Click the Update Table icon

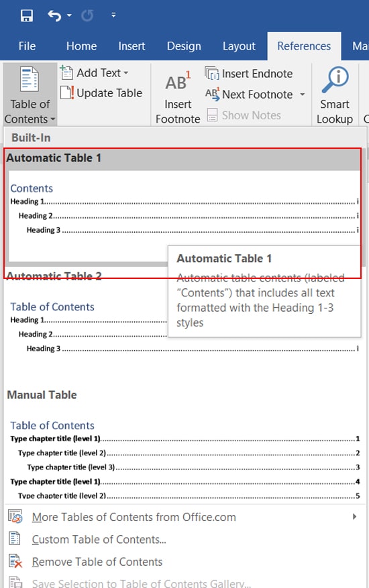coord(67,93)
